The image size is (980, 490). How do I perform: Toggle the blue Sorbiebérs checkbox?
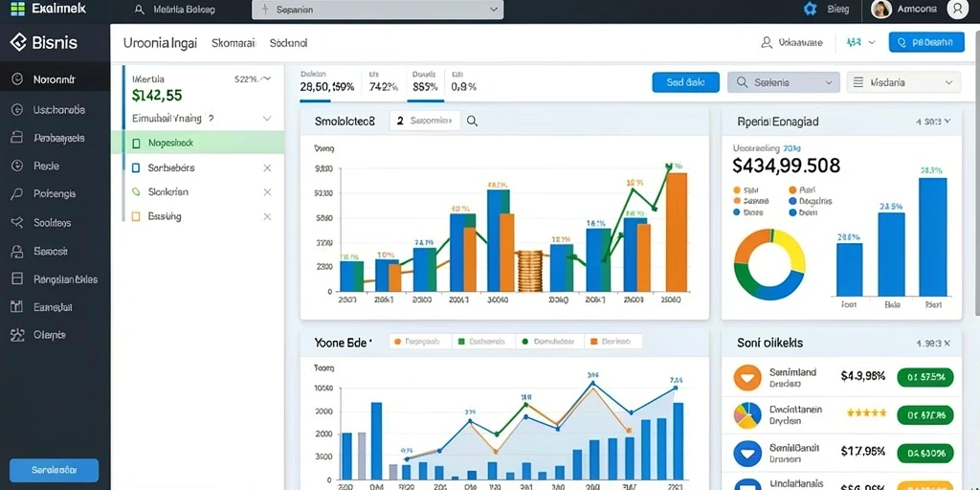tap(136, 167)
